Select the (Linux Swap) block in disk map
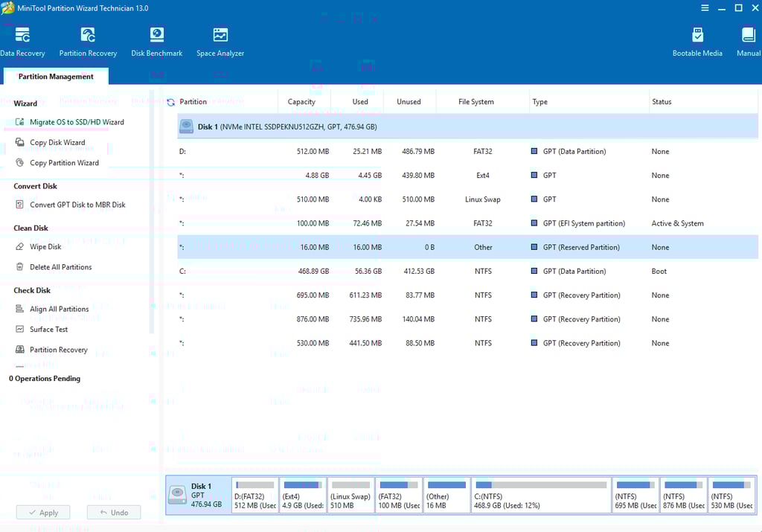 coord(351,495)
